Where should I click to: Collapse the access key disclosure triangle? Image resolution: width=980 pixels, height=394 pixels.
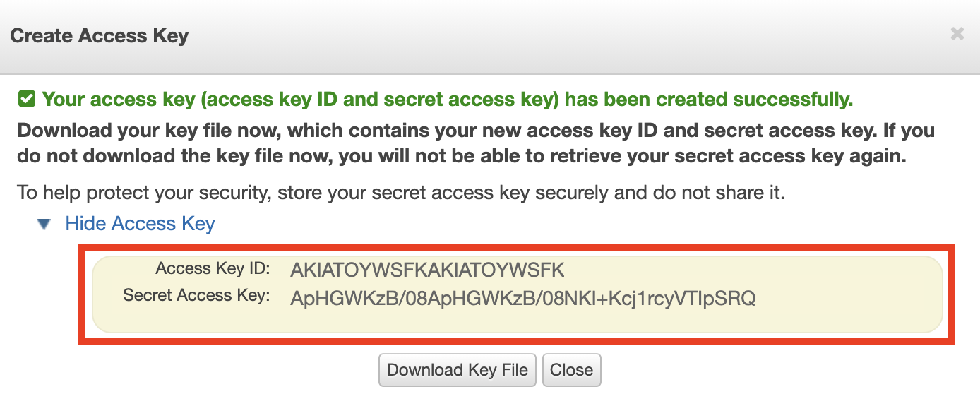[44, 225]
